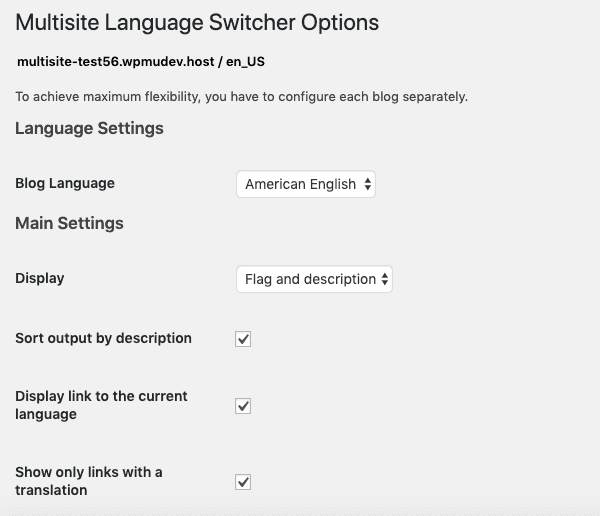The height and width of the screenshot is (516, 600).
Task: Click the word flexibility in the intro sentence
Action: [x=173, y=97]
